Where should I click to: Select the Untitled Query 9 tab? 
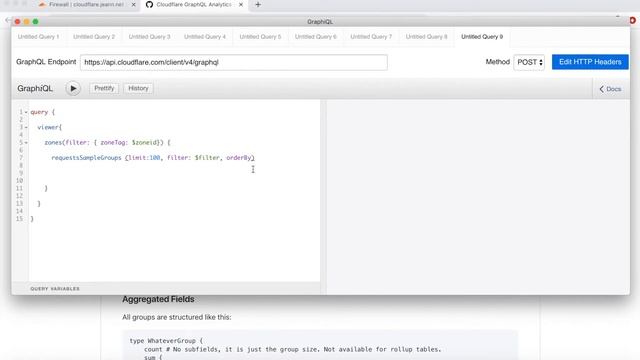coord(482,37)
